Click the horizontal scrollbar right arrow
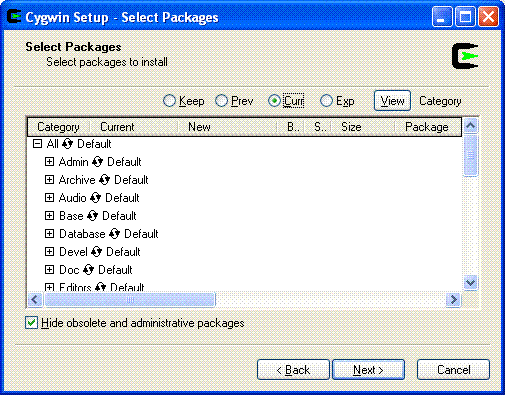 [x=453, y=300]
